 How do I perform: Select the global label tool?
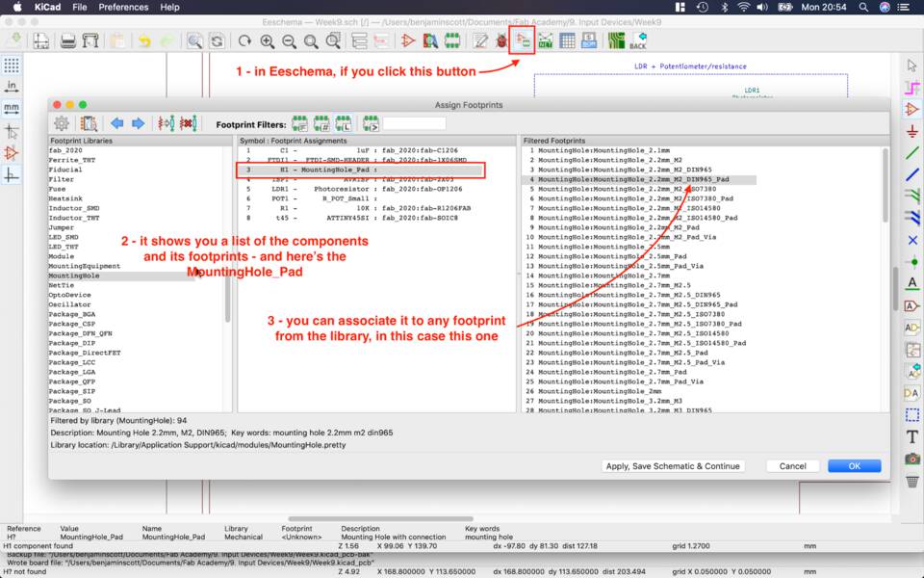[912, 305]
